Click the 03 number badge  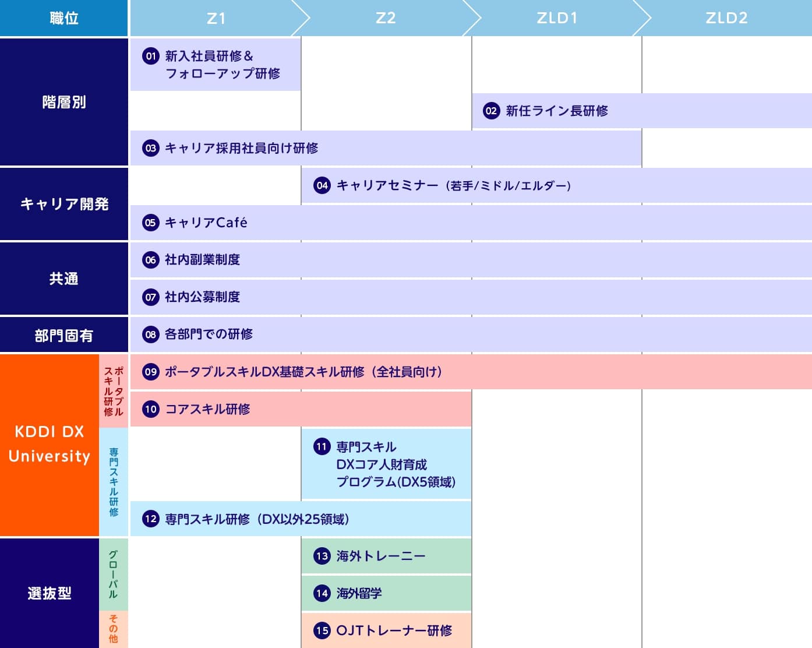coord(151,148)
